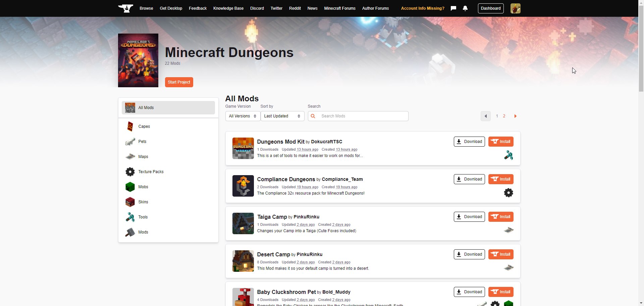Install Taiga Camp
This screenshot has height=306, width=644.
501,217
